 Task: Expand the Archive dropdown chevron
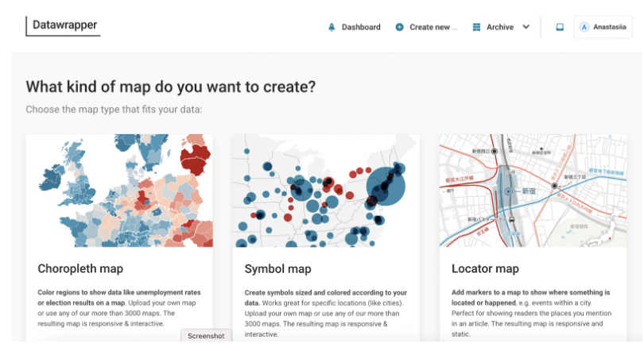tap(526, 27)
